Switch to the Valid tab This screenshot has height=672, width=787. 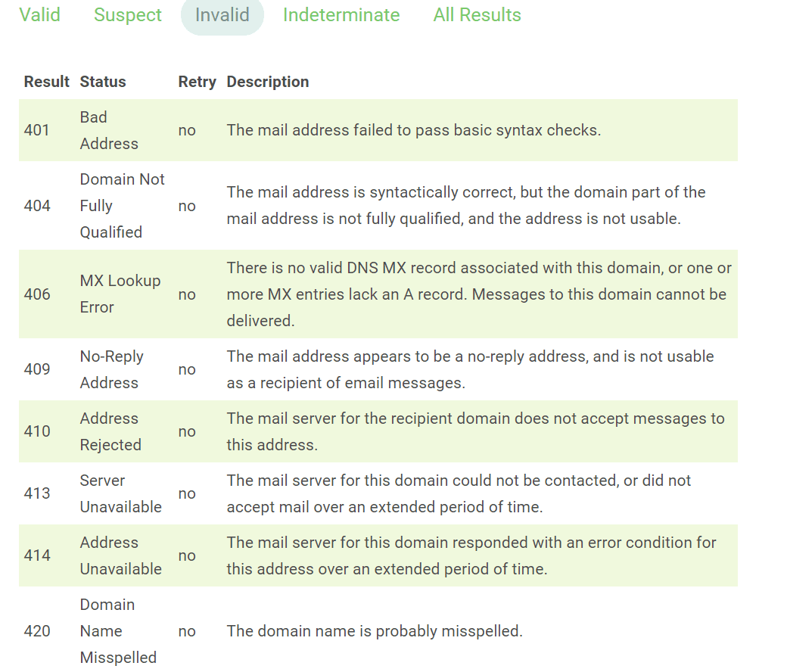(x=40, y=15)
